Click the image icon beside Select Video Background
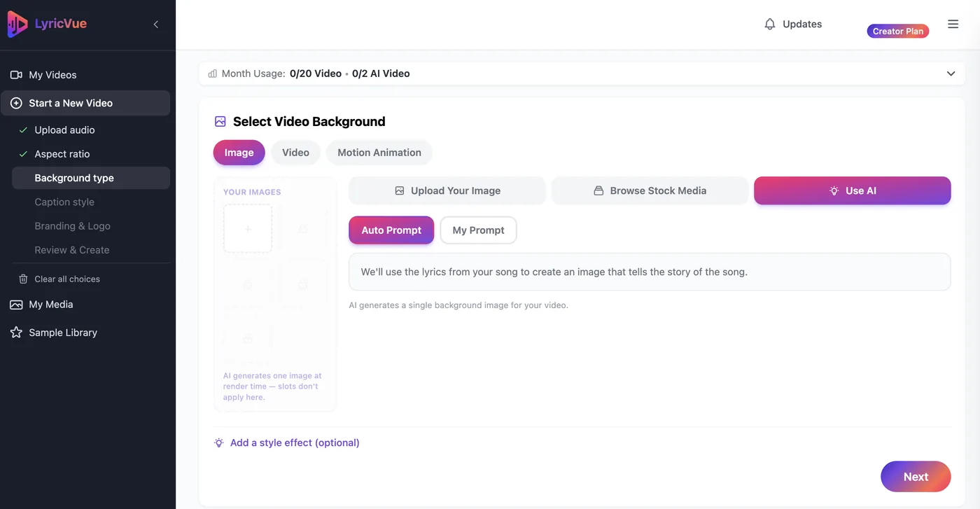Viewport: 980px width, 509px height. point(220,122)
